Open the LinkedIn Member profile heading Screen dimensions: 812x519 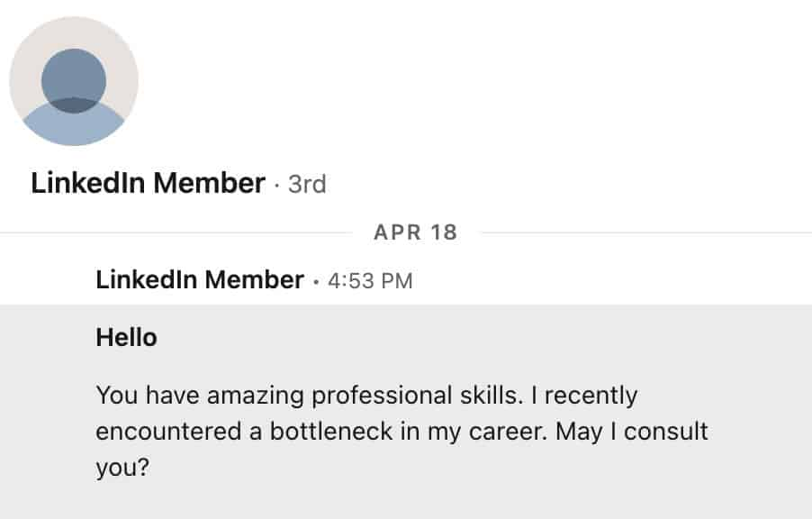[148, 184]
